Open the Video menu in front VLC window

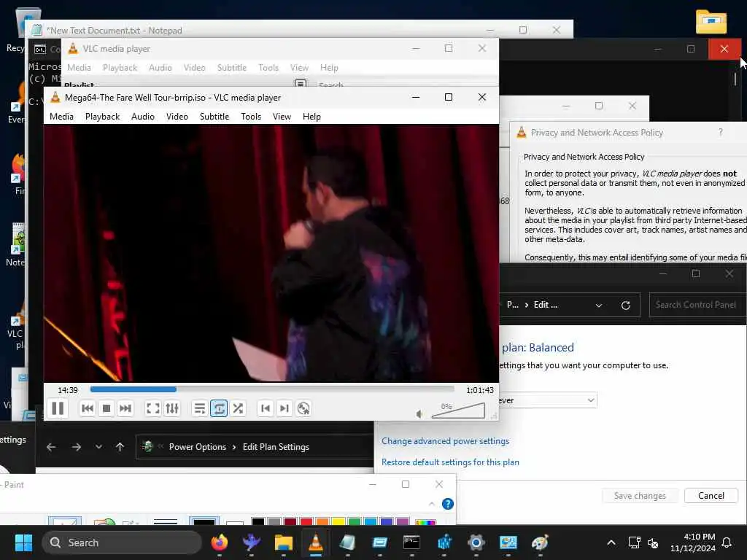(x=177, y=116)
